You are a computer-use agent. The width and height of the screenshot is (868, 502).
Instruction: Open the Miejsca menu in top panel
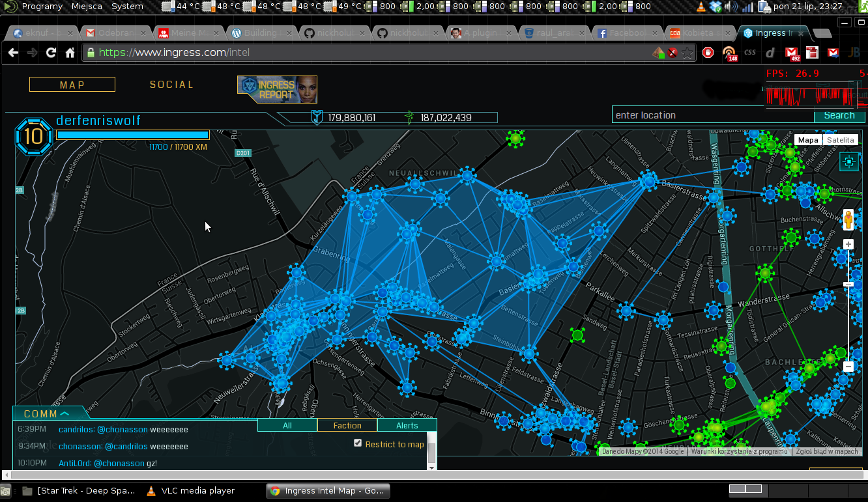click(87, 7)
